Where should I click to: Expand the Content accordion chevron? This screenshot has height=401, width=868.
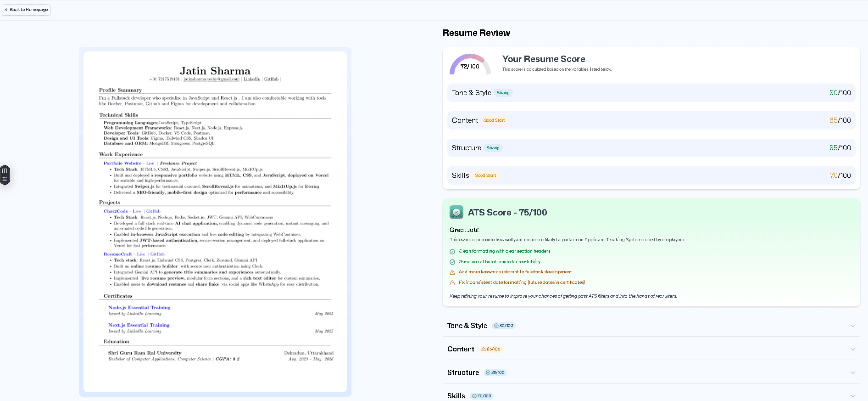point(852,349)
